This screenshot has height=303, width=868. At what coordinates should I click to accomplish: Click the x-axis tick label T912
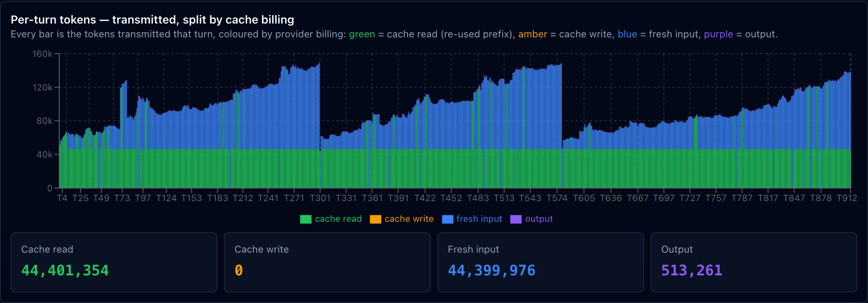(847, 198)
